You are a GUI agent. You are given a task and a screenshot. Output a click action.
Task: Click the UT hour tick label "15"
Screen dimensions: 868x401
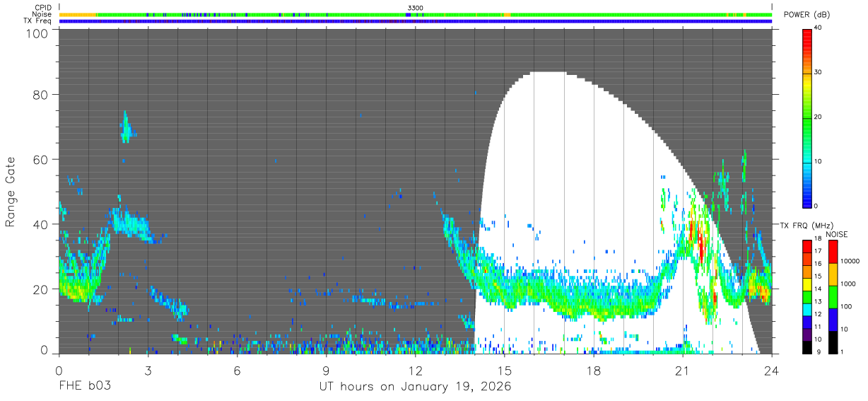[x=504, y=370]
